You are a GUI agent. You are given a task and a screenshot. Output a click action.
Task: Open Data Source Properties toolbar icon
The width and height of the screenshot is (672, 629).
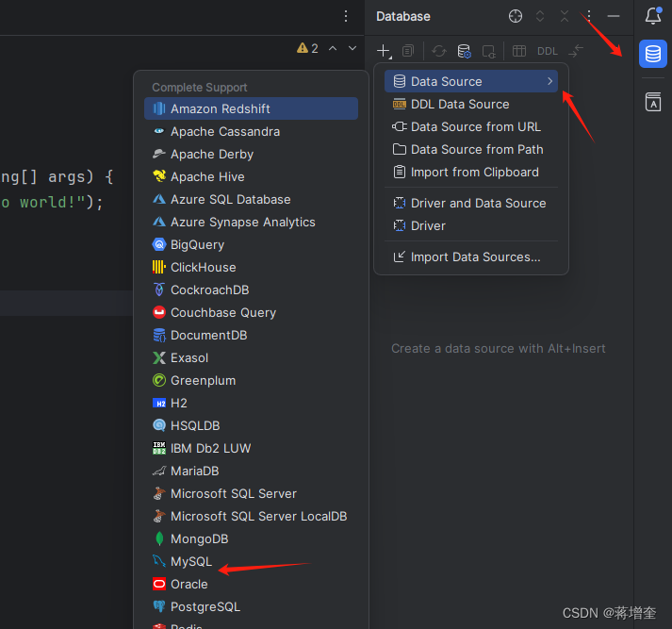pos(464,51)
